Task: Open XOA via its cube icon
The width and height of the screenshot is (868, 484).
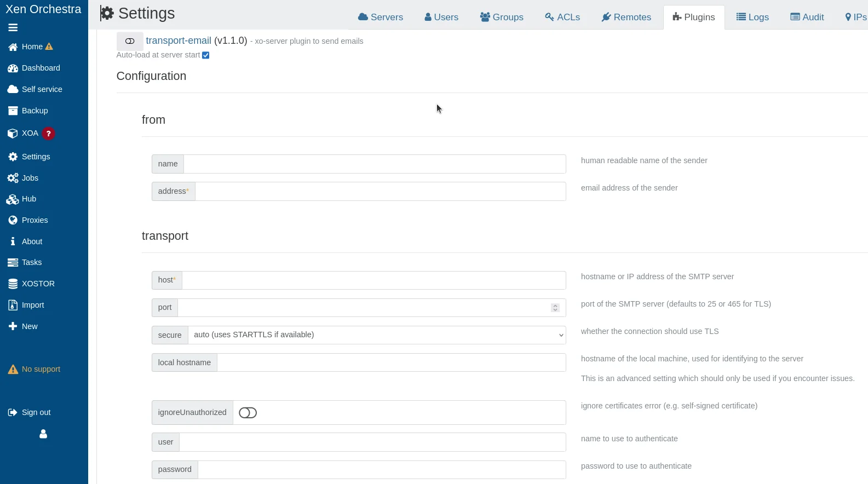Action: [13, 134]
